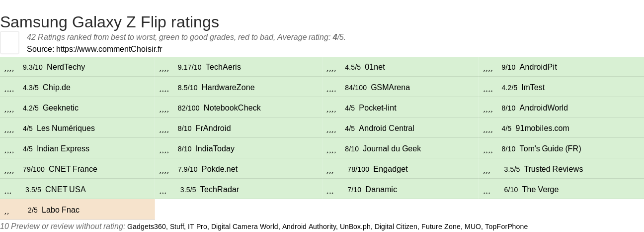This screenshot has height=232, width=644.
Task: Click CNET France 79/100 rating
Action: (78, 169)
